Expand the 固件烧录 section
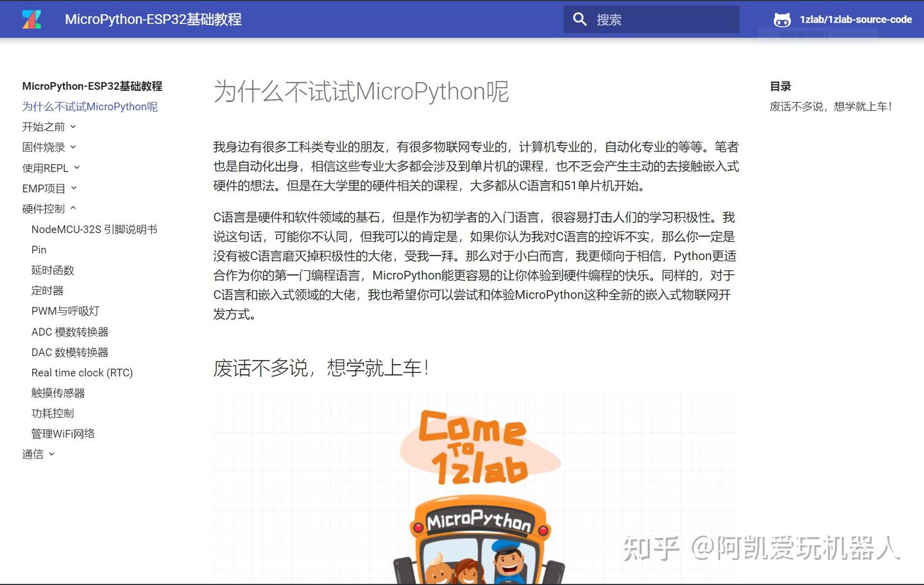The height and width of the screenshot is (585, 924). pyautogui.click(x=45, y=147)
